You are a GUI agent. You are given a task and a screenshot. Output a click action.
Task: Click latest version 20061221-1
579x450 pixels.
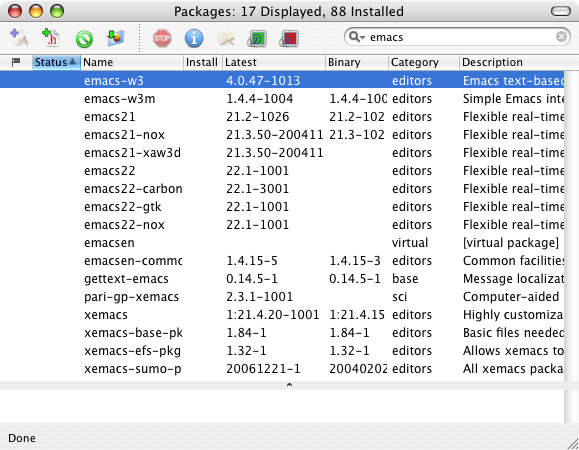tap(263, 369)
